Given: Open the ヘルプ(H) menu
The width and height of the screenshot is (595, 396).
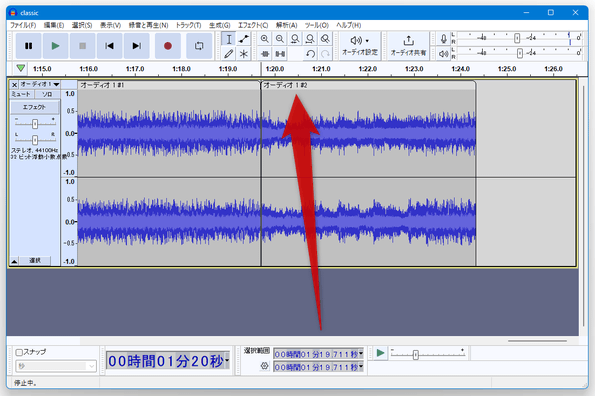Looking at the screenshot, I should pos(348,25).
